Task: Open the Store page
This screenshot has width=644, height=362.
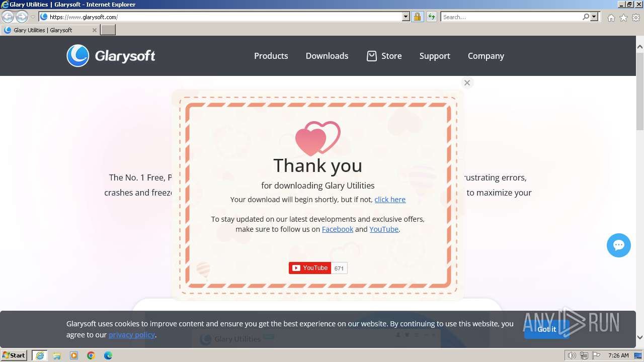Action: click(x=391, y=56)
